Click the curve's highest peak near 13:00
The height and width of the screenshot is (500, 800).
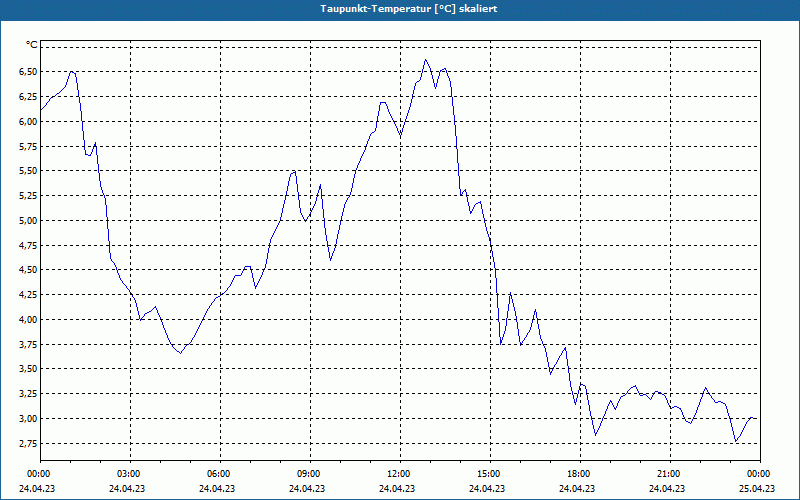pos(425,60)
